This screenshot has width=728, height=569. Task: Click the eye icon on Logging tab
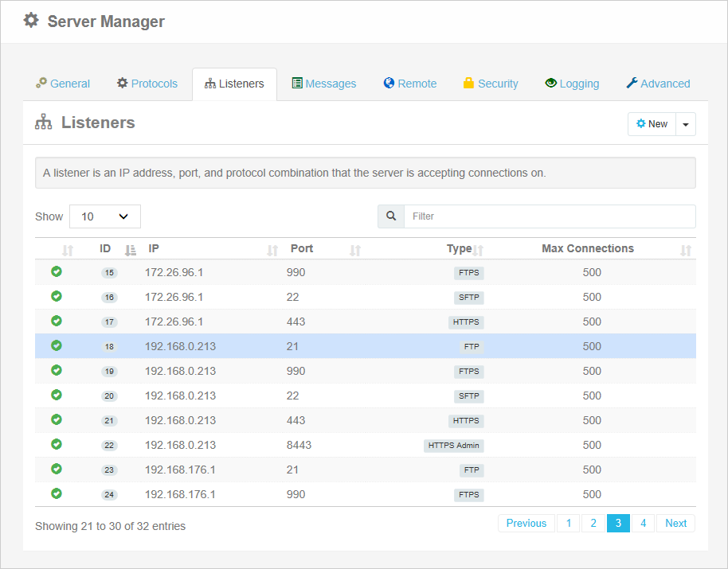550,83
